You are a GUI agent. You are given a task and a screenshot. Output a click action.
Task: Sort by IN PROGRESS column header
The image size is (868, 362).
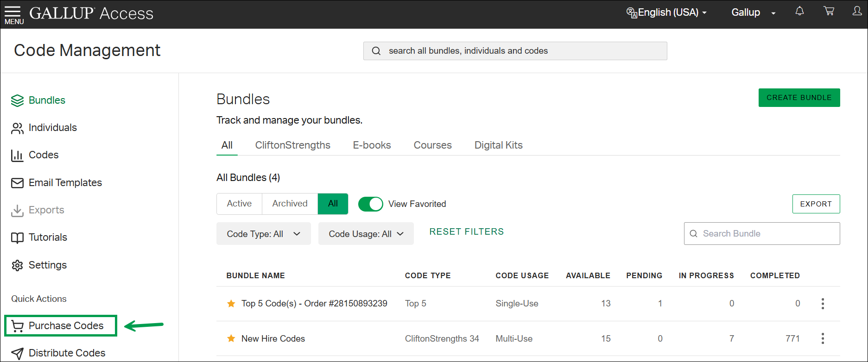706,276
